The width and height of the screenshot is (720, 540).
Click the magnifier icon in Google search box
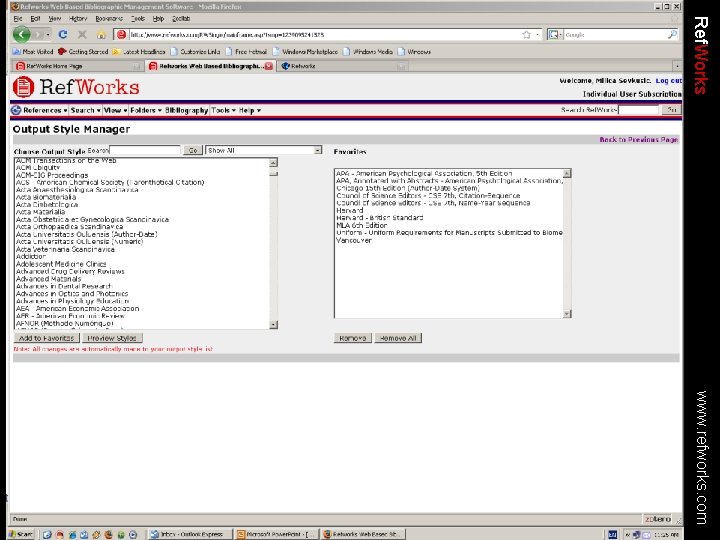click(672, 34)
